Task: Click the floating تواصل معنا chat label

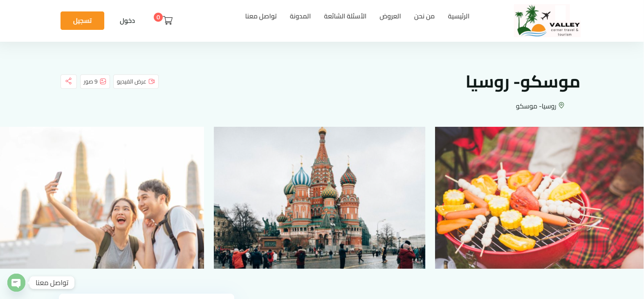Action: click(x=52, y=283)
